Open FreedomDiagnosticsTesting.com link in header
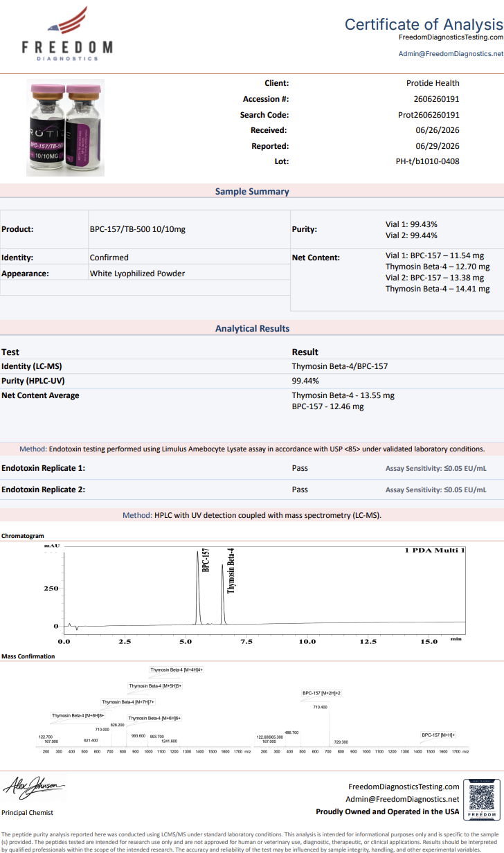Screen dimensions: 504x853 pyautogui.click(x=451, y=37)
